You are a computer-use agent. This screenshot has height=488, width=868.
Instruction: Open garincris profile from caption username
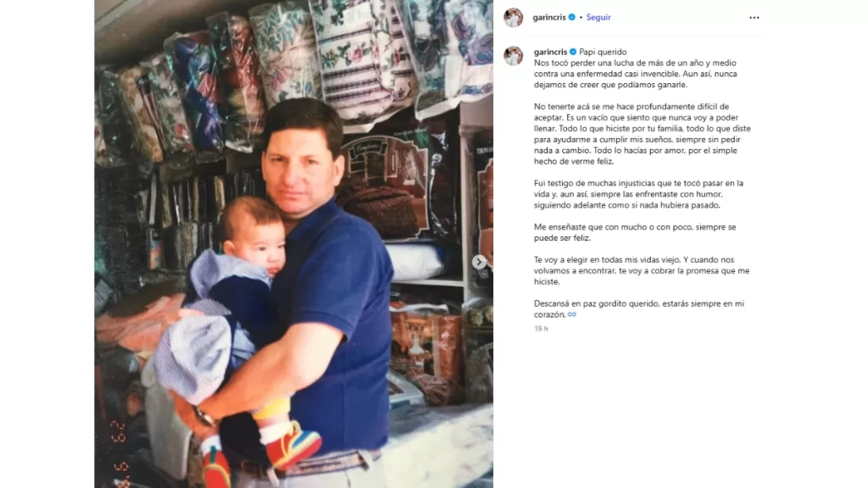[x=550, y=52]
